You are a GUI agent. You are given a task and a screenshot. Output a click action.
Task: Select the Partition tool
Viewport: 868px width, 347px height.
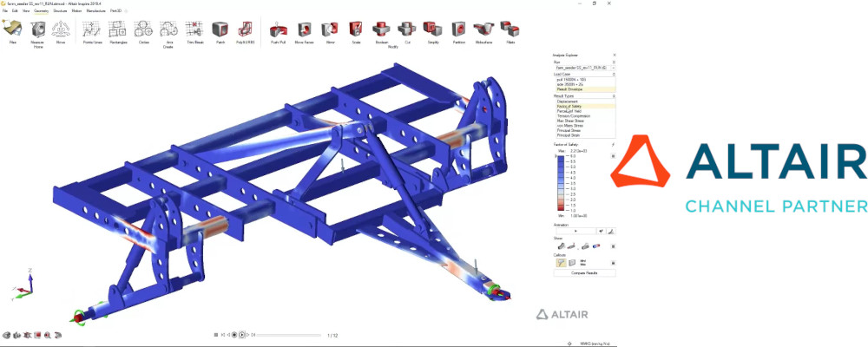coord(458,29)
